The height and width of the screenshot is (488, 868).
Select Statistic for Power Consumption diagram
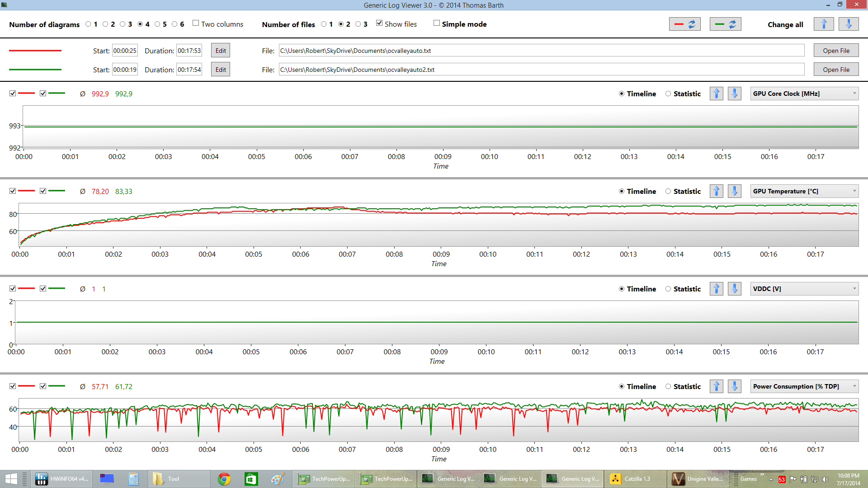(x=668, y=386)
